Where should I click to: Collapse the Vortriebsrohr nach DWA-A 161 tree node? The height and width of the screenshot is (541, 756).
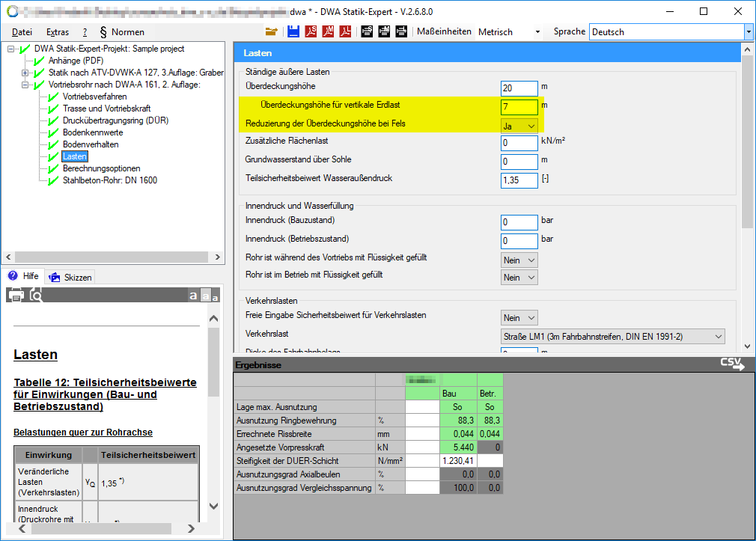tap(25, 85)
